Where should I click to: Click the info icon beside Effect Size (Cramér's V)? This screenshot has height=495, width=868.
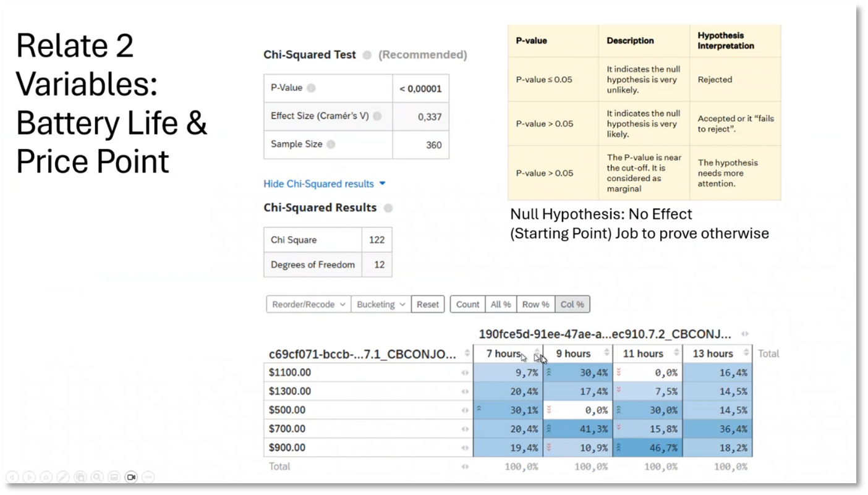click(x=378, y=116)
